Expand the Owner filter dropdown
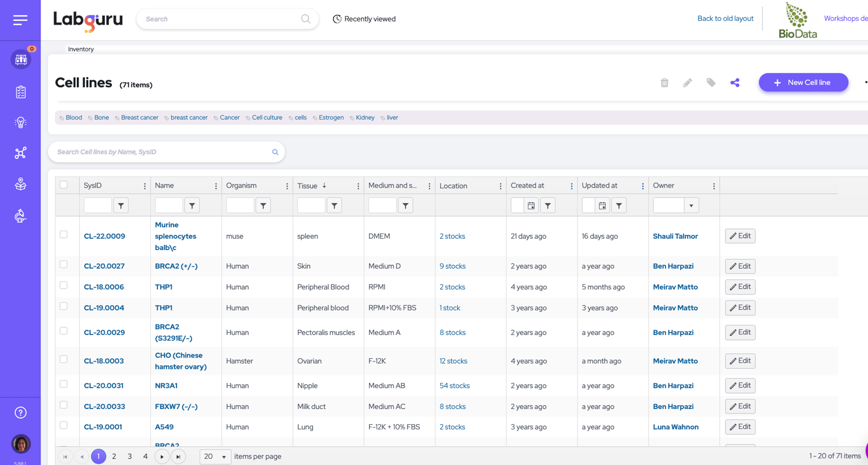Screen dimensions: 868x465 coord(691,206)
